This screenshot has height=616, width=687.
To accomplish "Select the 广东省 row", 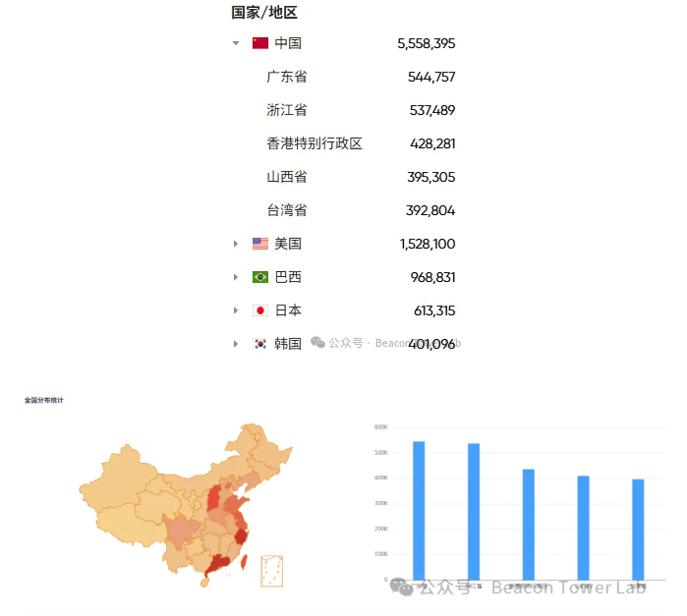I will click(x=360, y=77).
